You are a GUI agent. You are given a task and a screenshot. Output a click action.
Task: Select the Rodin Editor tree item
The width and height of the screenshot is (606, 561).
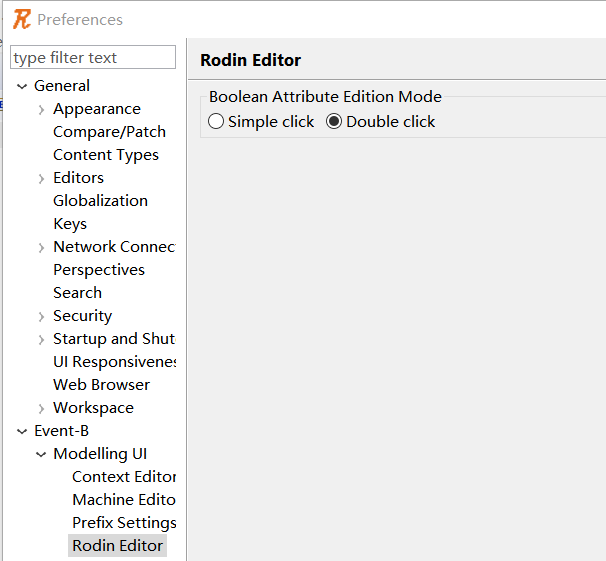point(117,546)
